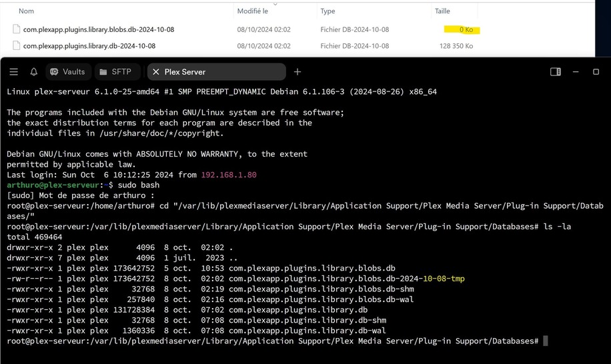Open a new tab with plus
611x364 pixels.
pos(297,72)
